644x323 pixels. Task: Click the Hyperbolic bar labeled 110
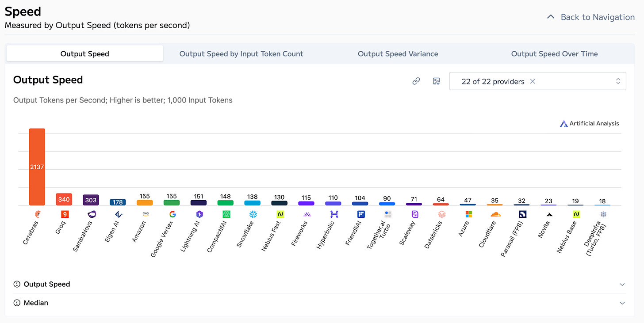[x=334, y=203]
